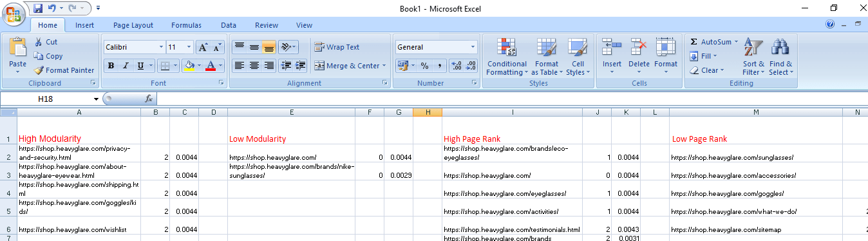Open Sort & Filter menu
The height and width of the screenshot is (241, 868).
(x=753, y=57)
